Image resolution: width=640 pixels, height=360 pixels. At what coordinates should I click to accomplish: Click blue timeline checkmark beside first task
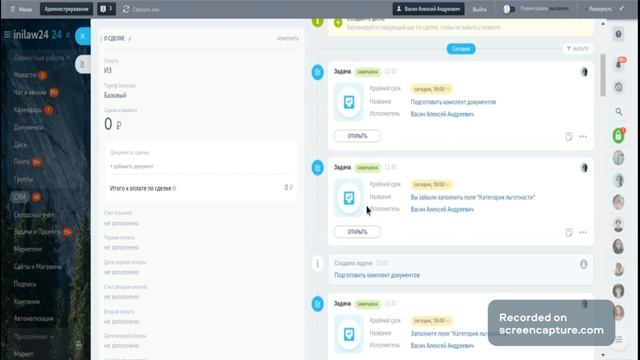[318, 72]
